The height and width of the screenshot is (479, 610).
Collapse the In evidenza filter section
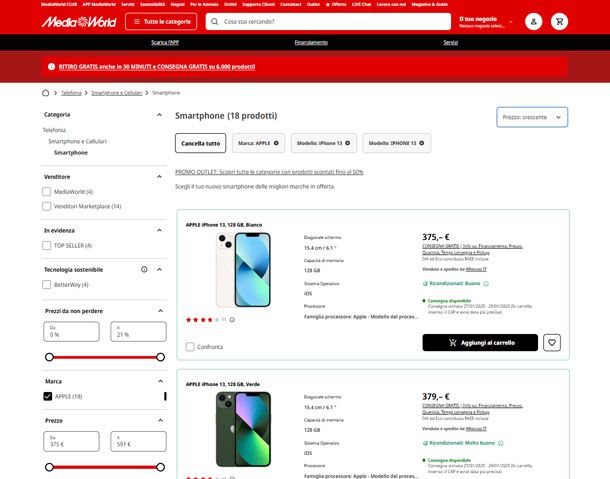(159, 230)
